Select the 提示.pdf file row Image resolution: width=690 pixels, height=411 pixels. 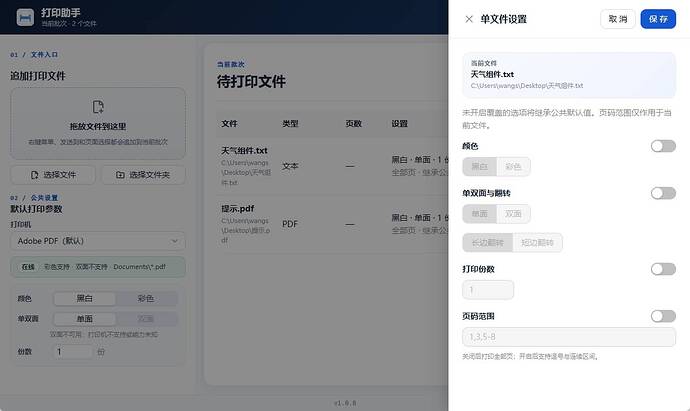tap(332, 224)
